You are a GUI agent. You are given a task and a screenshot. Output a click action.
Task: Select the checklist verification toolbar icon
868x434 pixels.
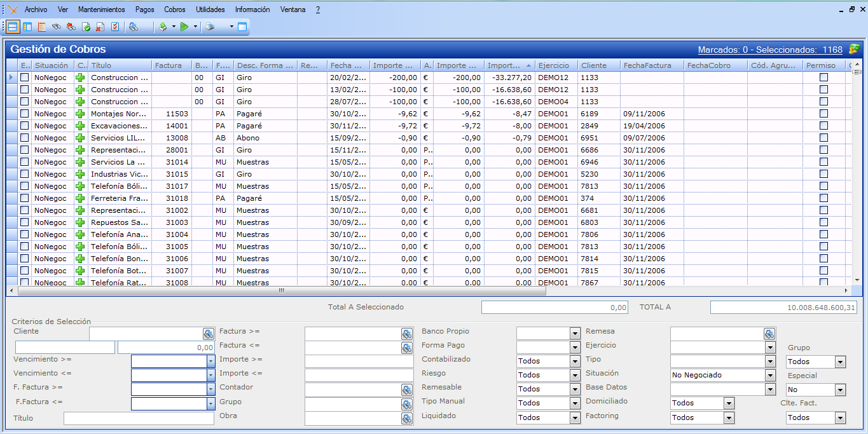click(x=116, y=27)
